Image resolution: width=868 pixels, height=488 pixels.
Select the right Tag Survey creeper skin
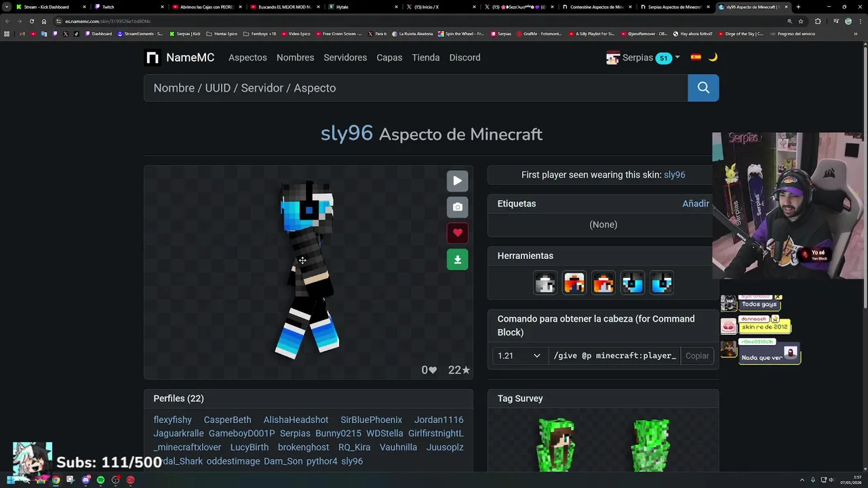click(651, 444)
